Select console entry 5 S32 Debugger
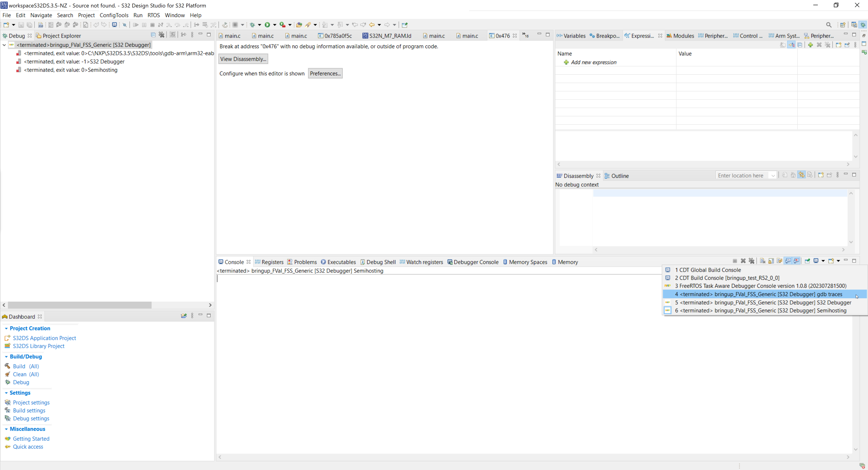The image size is (868, 470). pos(763,302)
